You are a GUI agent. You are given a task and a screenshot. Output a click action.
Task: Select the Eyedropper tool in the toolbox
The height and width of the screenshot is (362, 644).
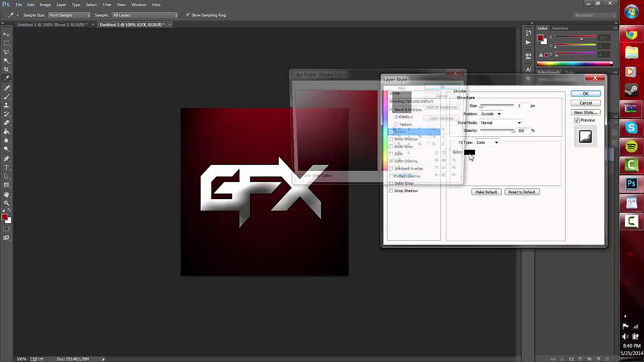7,78
